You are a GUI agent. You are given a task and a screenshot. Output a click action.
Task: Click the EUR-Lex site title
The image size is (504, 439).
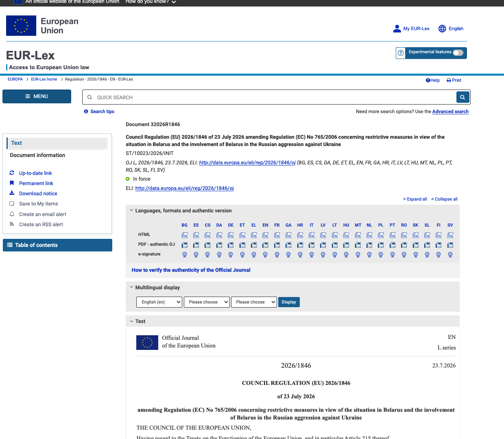click(x=30, y=55)
